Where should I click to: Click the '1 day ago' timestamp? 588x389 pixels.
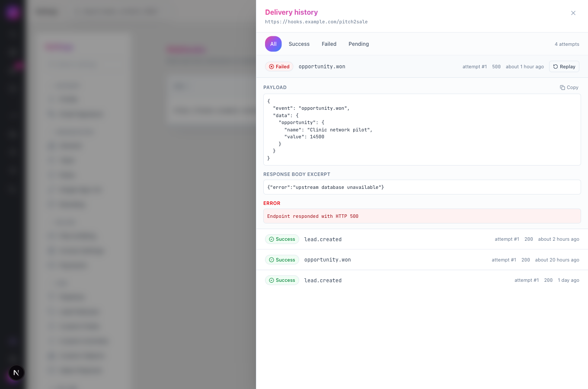pyautogui.click(x=569, y=280)
